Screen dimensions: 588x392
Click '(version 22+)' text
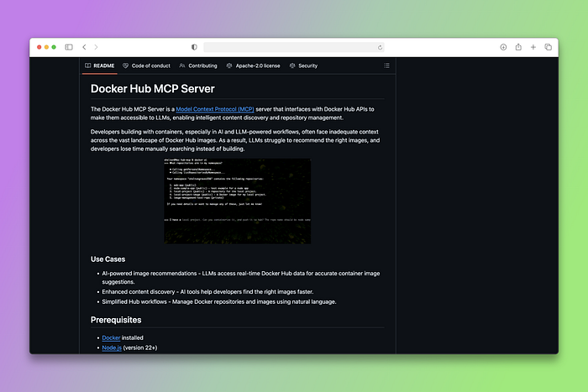pyautogui.click(x=140, y=348)
